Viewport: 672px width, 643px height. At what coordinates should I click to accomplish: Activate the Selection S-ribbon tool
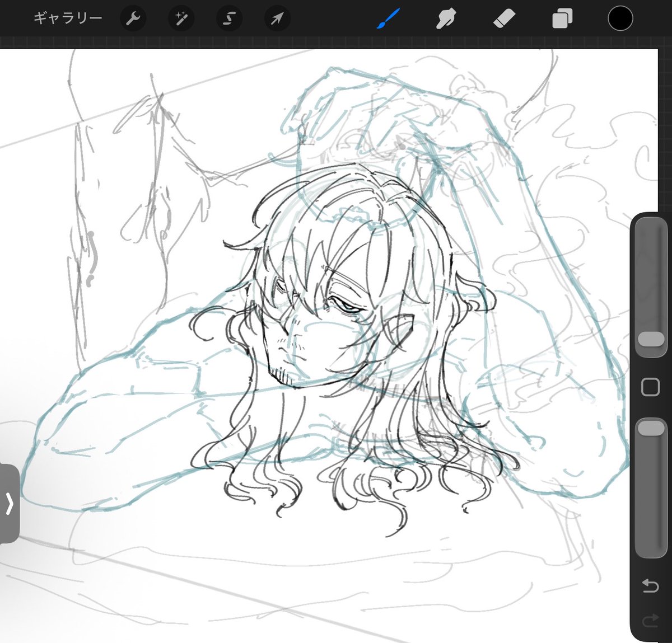point(229,19)
